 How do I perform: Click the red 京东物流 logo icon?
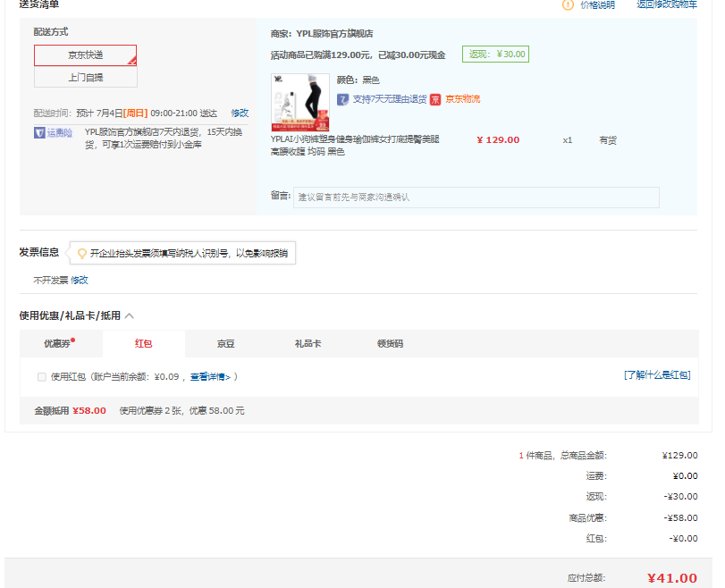(435, 99)
